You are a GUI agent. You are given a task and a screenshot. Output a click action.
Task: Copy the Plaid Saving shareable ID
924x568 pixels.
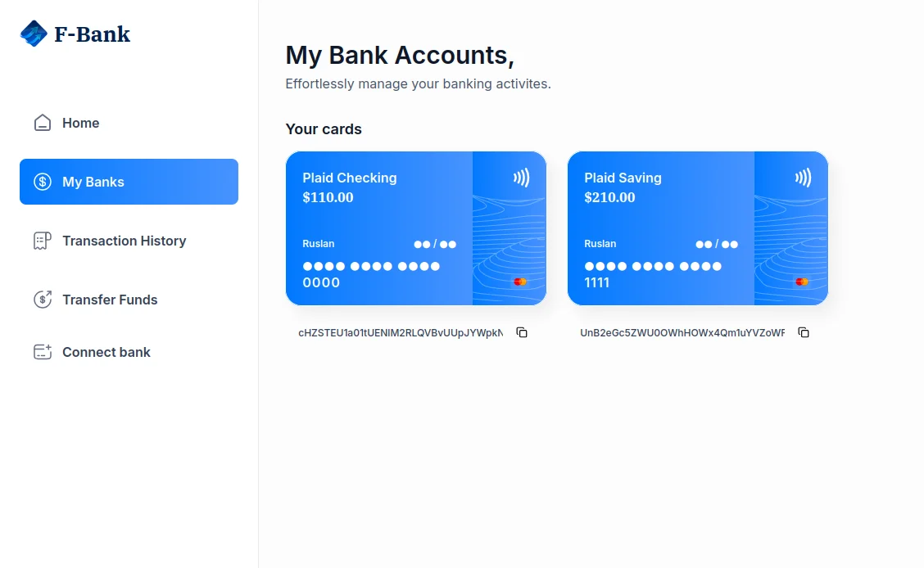[x=804, y=332]
